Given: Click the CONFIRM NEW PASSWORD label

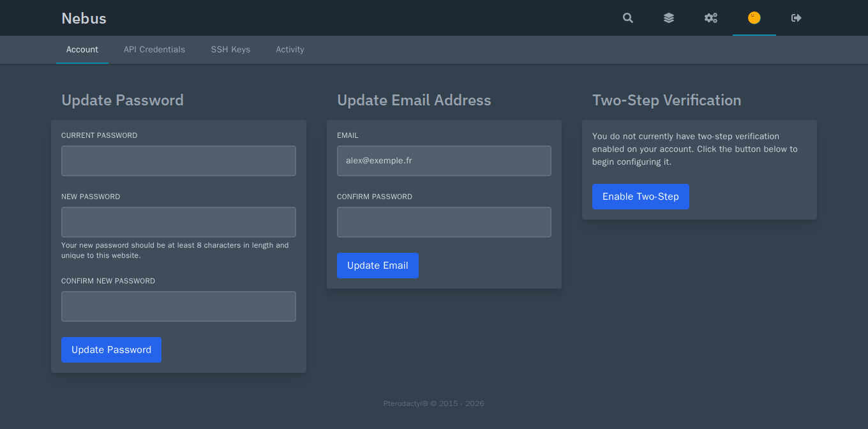Looking at the screenshot, I should (108, 281).
